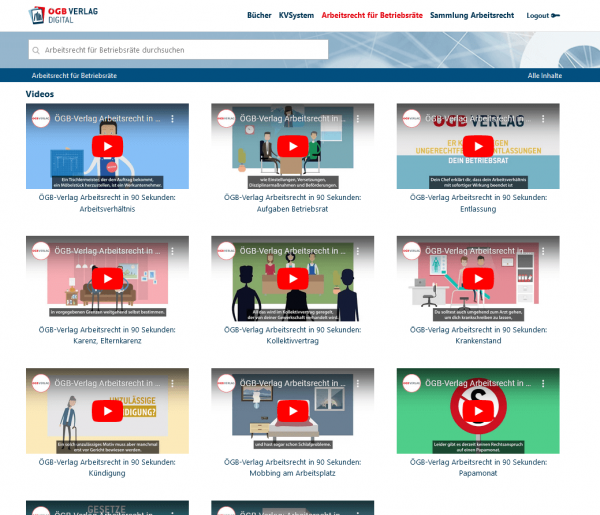600x515 pixels.
Task: Open more options on Entlassung video
Action: click(x=543, y=119)
